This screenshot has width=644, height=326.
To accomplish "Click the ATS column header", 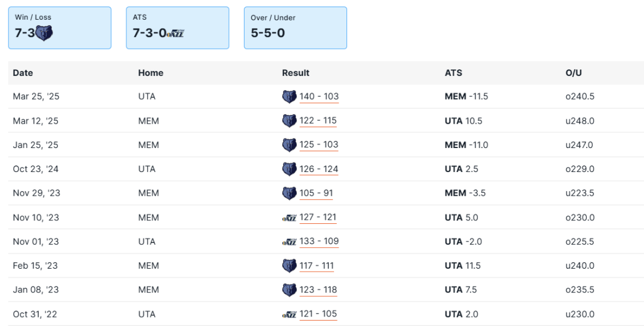I will click(x=453, y=73).
